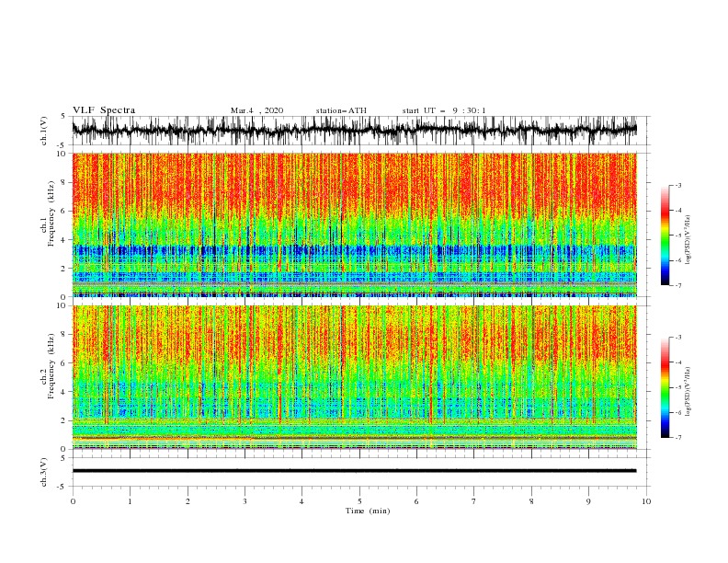Click the "0" kHz tick on the ch.2 frequency axis
728x563 pixels.
63,449
